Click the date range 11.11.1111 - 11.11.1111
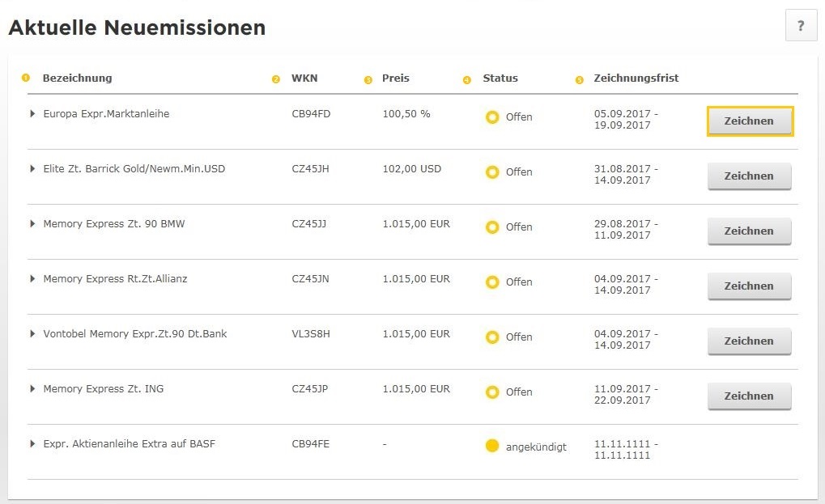The image size is (825, 504). (x=626, y=449)
